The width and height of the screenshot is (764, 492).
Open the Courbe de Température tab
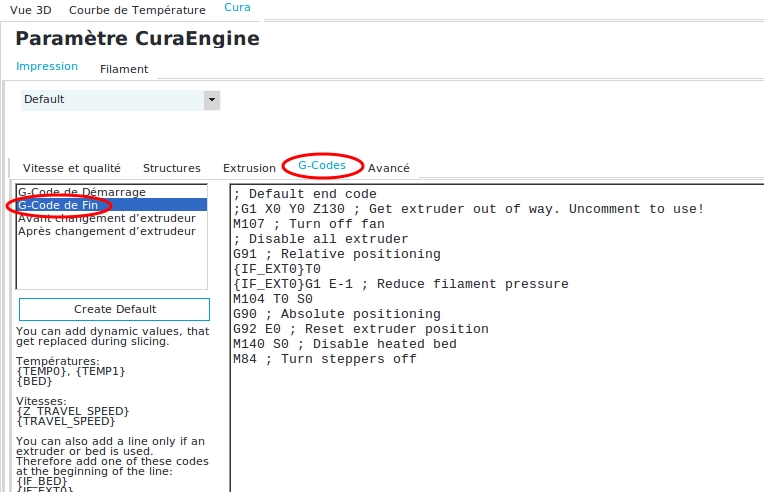[137, 10]
